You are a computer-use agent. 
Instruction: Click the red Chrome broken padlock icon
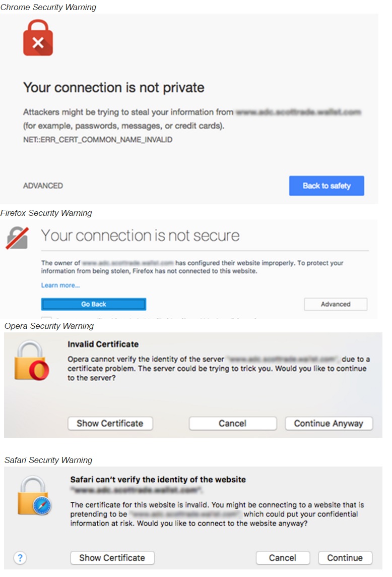[x=38, y=37]
